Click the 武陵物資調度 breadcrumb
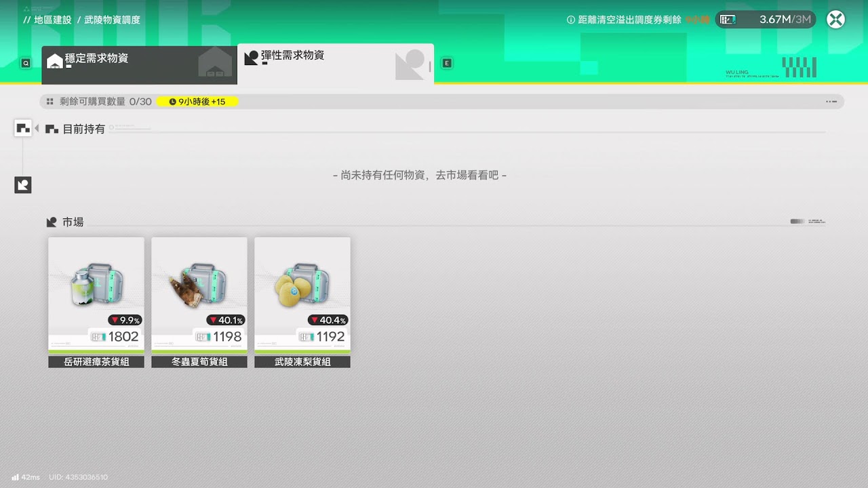This screenshot has height=488, width=868. click(x=112, y=20)
